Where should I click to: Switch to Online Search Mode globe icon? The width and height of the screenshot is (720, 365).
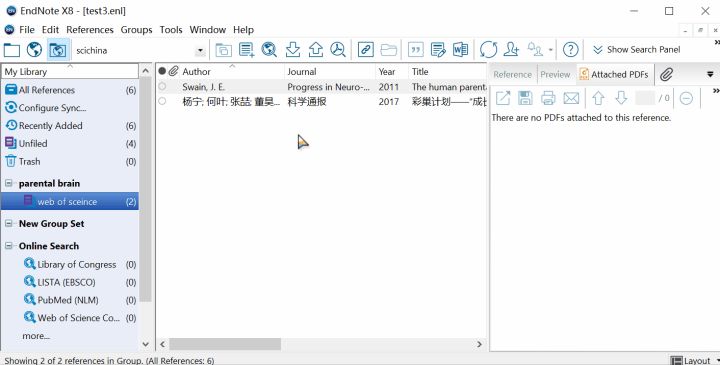[x=34, y=50]
